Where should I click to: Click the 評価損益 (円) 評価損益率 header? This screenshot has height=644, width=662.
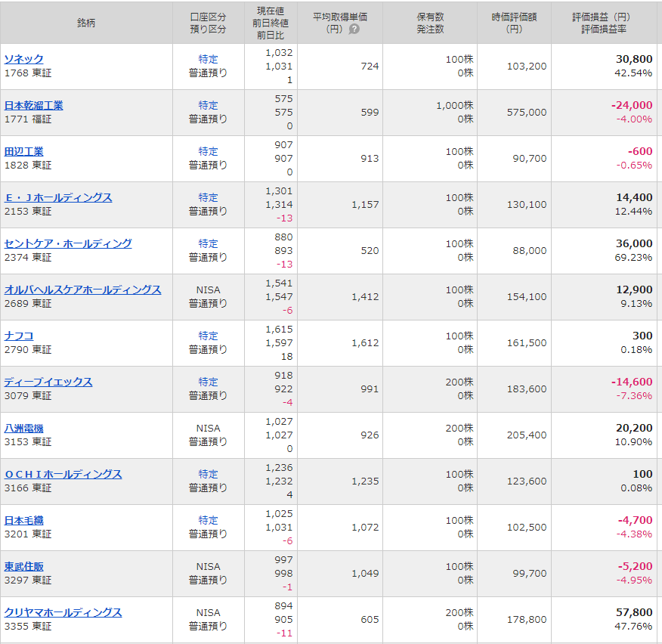[x=604, y=23]
